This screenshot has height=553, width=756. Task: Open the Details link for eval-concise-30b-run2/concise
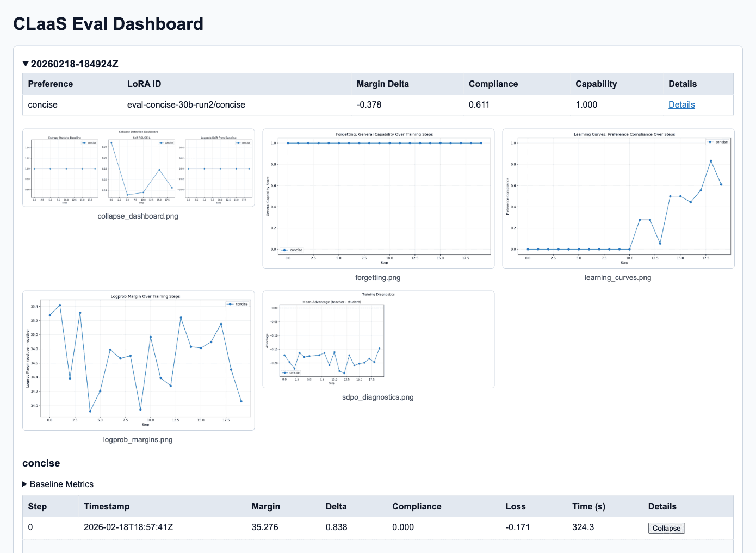click(681, 104)
